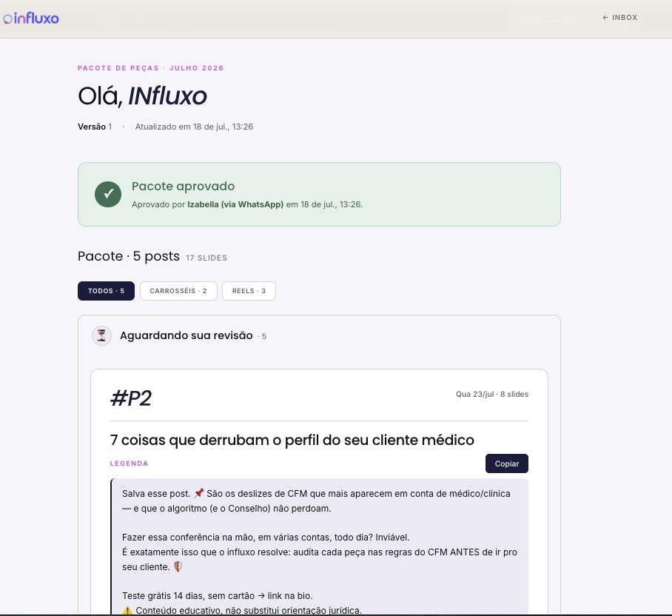
Task: Click the LEGENDA label
Action: pyautogui.click(x=129, y=463)
